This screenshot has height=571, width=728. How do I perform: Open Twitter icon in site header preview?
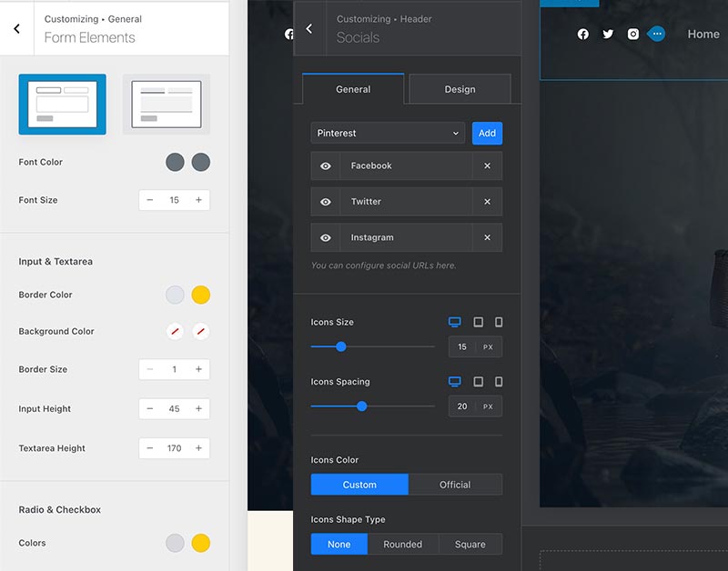(x=608, y=34)
